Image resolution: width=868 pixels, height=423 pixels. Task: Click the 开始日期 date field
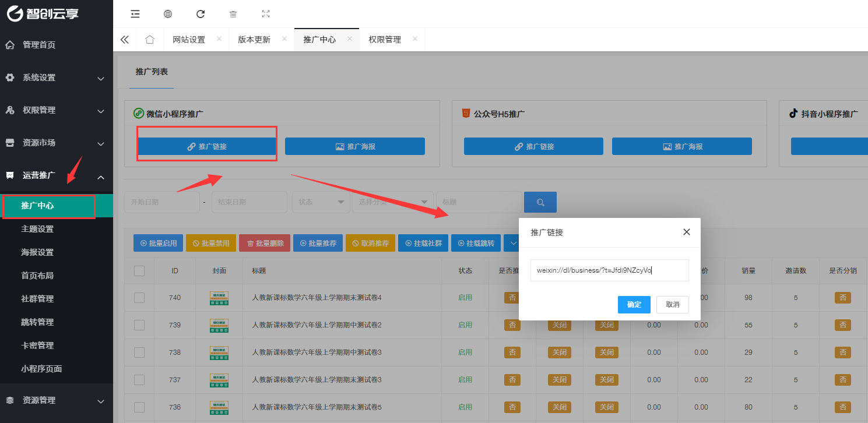[x=161, y=202]
